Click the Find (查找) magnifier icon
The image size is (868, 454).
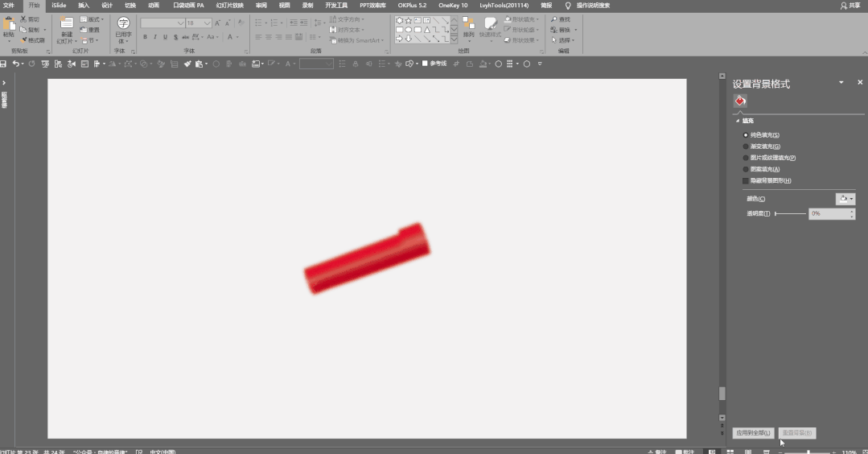[x=553, y=19]
